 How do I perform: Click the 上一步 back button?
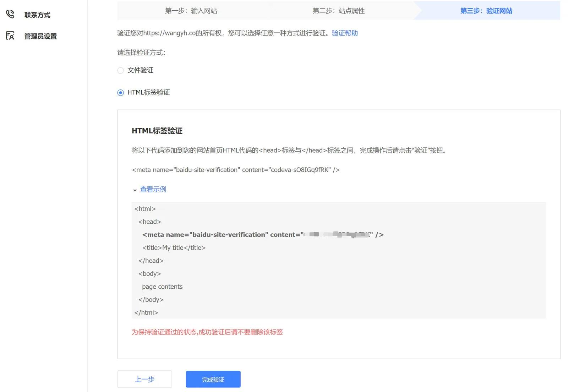point(144,379)
